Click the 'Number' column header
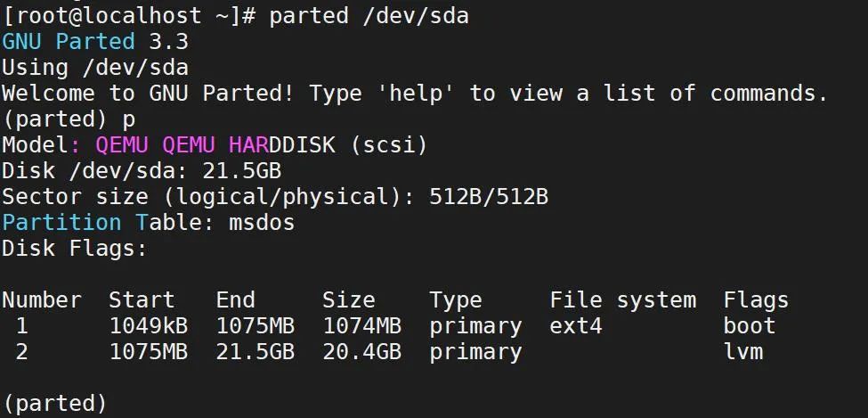This screenshot has height=418, width=868. [42, 299]
